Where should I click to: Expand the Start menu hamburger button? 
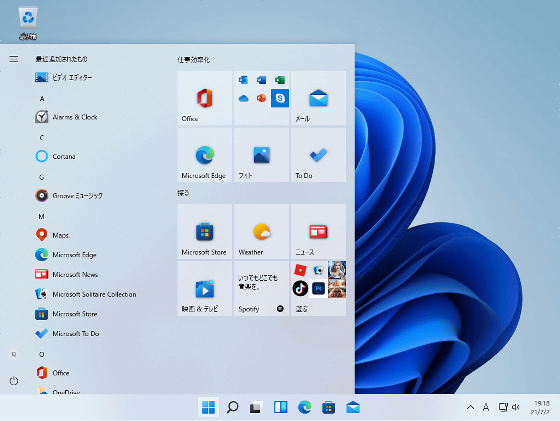14,59
